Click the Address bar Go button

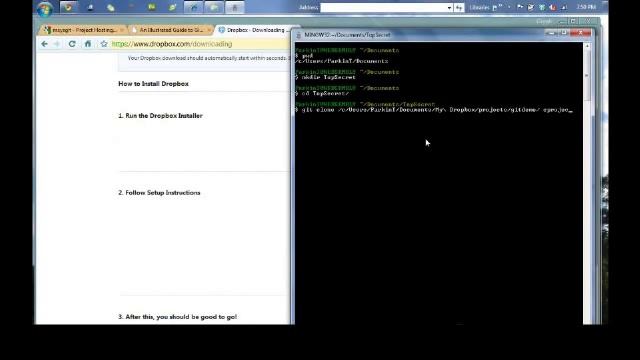pyautogui.click(x=459, y=7)
